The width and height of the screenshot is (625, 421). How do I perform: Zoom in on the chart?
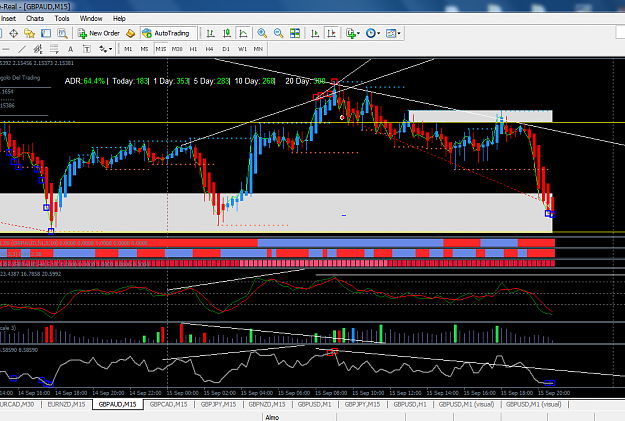(262, 33)
